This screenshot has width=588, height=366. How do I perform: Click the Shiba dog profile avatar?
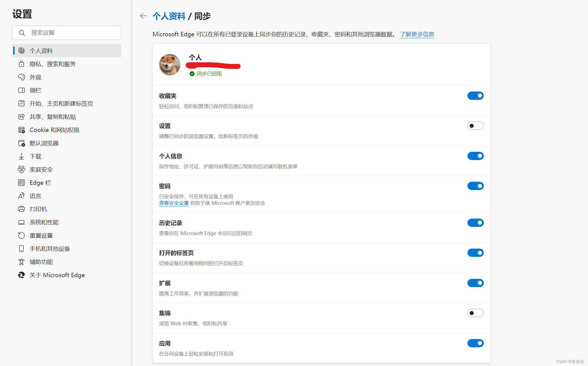170,65
